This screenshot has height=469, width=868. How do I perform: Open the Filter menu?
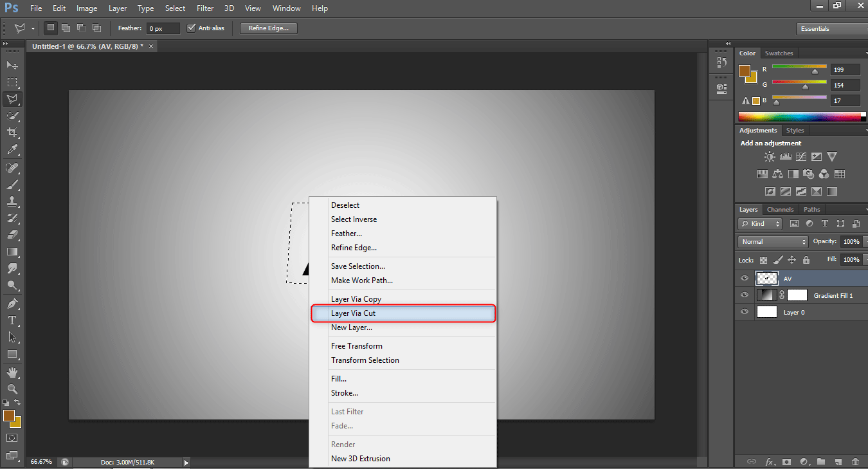coord(205,8)
